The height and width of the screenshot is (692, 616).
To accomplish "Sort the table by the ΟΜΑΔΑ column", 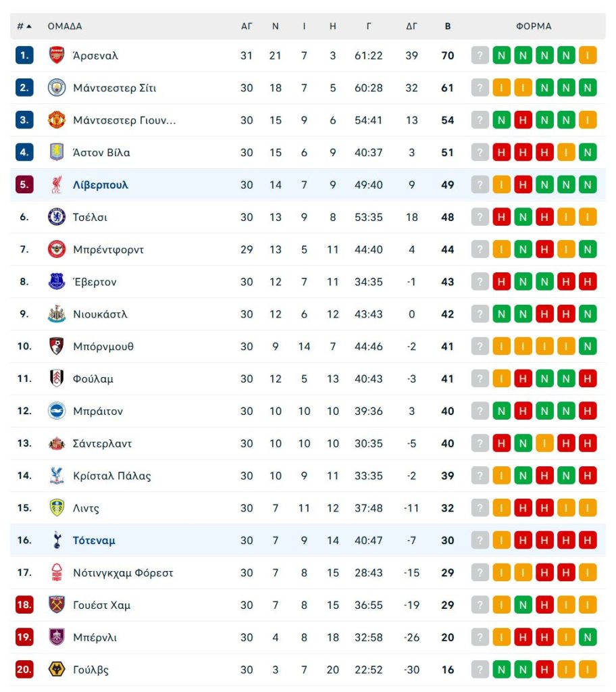I will click(x=65, y=26).
